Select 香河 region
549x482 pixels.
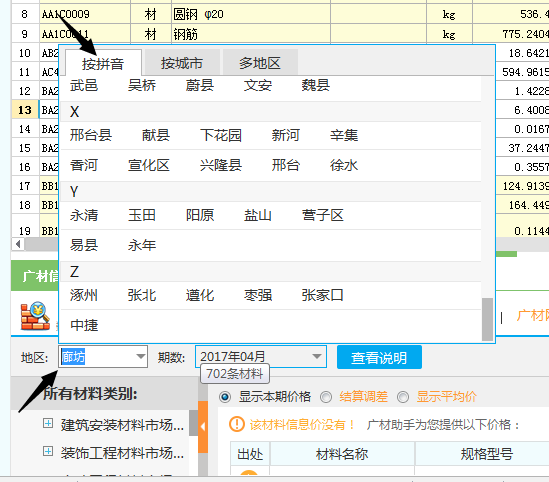(84, 165)
